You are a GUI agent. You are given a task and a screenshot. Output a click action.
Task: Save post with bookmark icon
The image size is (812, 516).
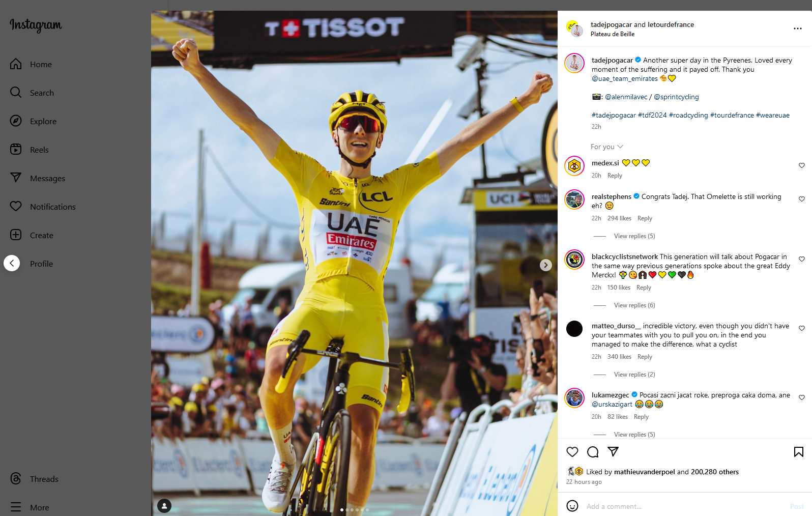[799, 452]
